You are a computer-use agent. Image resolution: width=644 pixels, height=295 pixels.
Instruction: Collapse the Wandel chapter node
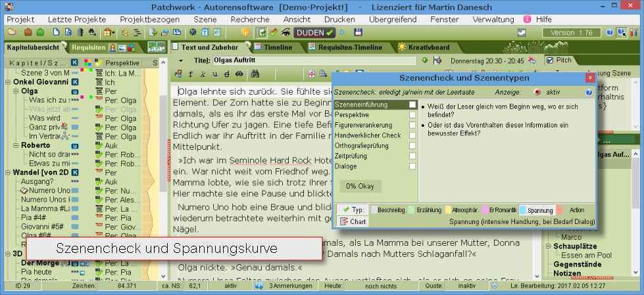(x=8, y=172)
